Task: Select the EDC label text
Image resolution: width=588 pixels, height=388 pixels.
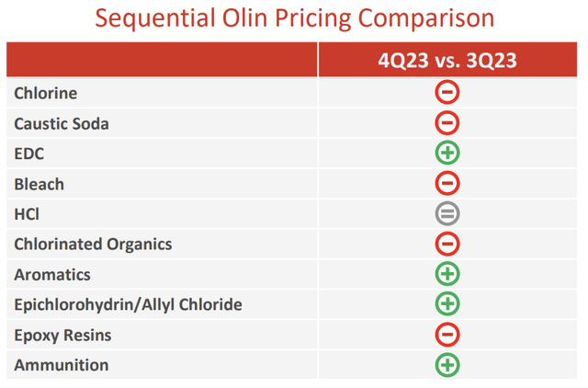Action: coord(30,154)
